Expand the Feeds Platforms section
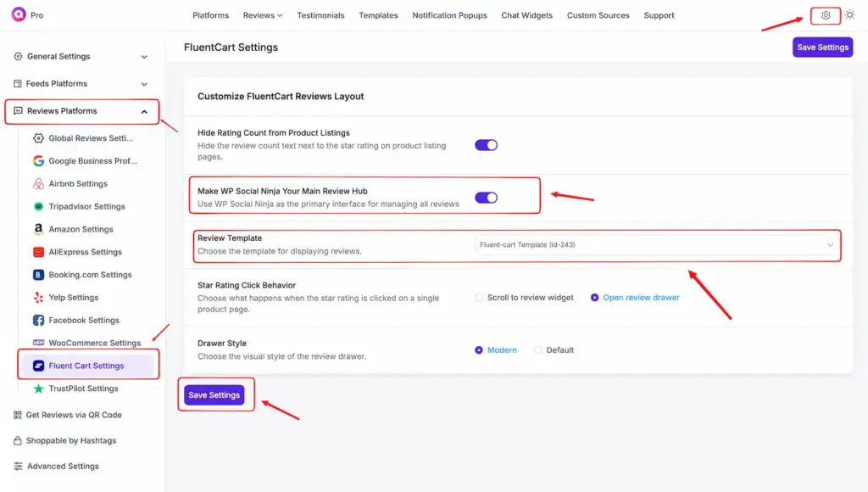Viewport: 868px width, 492px height. [x=82, y=84]
